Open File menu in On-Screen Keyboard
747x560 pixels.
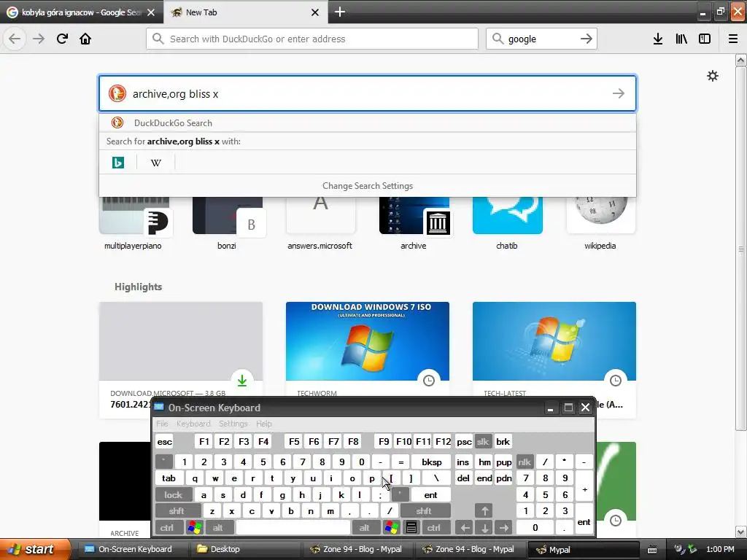point(162,424)
